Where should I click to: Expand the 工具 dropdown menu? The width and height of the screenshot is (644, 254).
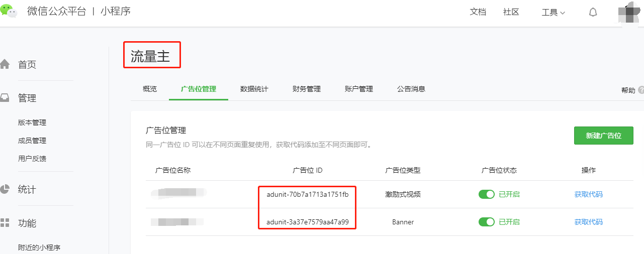pyautogui.click(x=554, y=13)
